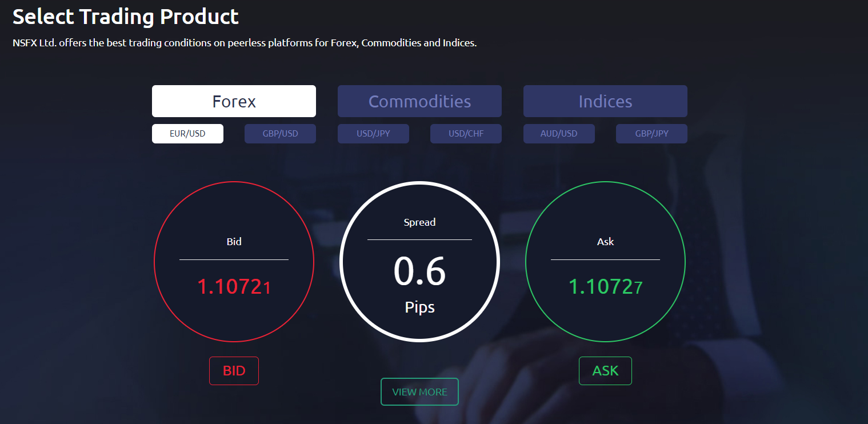868x424 pixels.
Task: Select the USD/CHF currency pair
Action: click(x=466, y=133)
